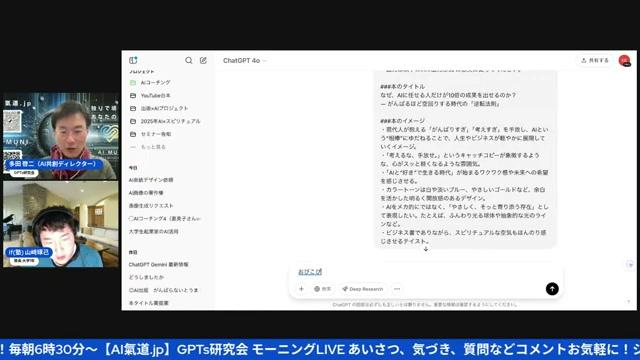640x360 pixels.
Task: Click the bottom presenter's video thumbnail
Action: click(61, 224)
